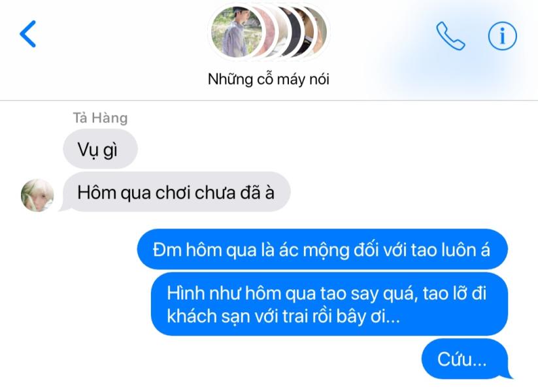The height and width of the screenshot is (392, 538).
Task: Tap the rightmost avatar in the group photo stack
Action: pyautogui.click(x=321, y=32)
